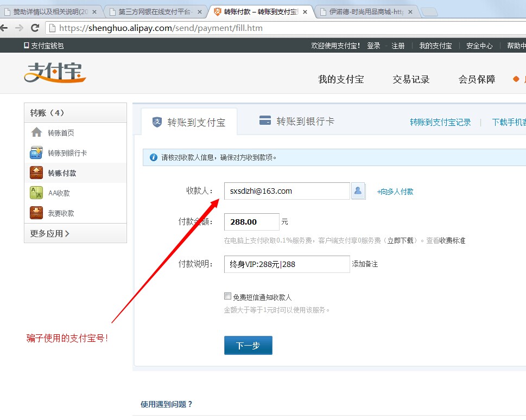Click the 使用遇到问题? heading

point(167,404)
